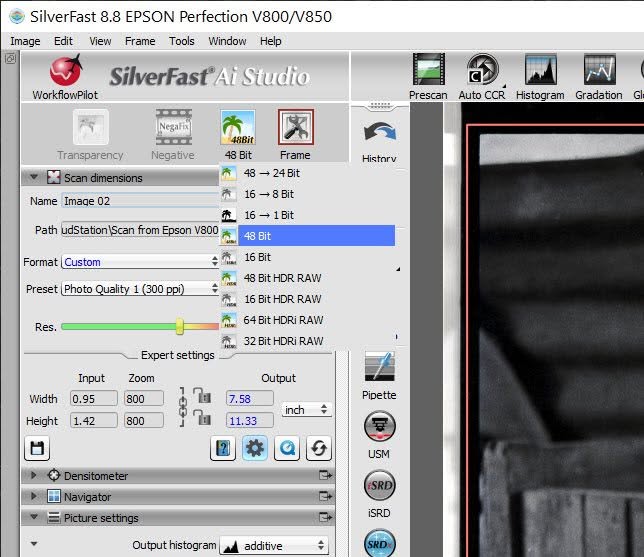Select 32 Bit HDRi RAW option

tap(307, 341)
